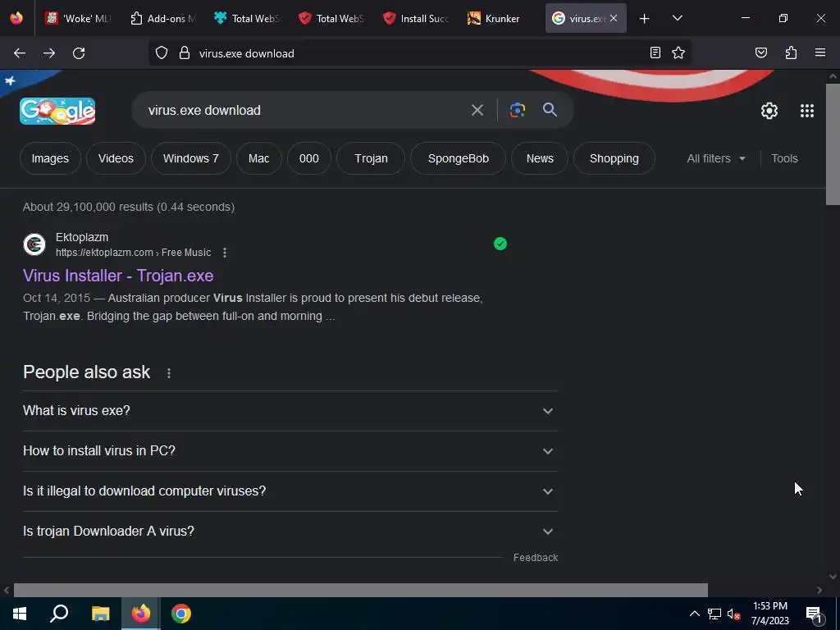Expand 'Is it illegal to download computer viruses?'
840x630 pixels.
(x=290, y=491)
